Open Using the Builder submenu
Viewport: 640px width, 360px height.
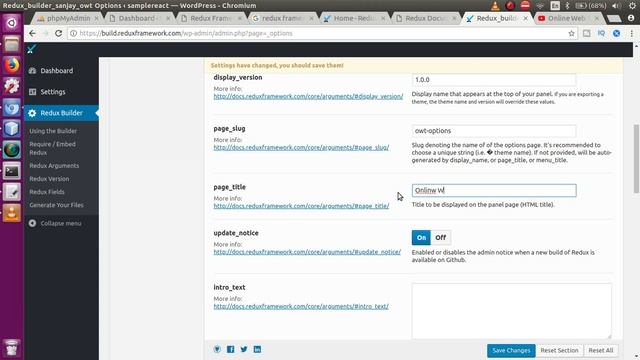[53, 131]
